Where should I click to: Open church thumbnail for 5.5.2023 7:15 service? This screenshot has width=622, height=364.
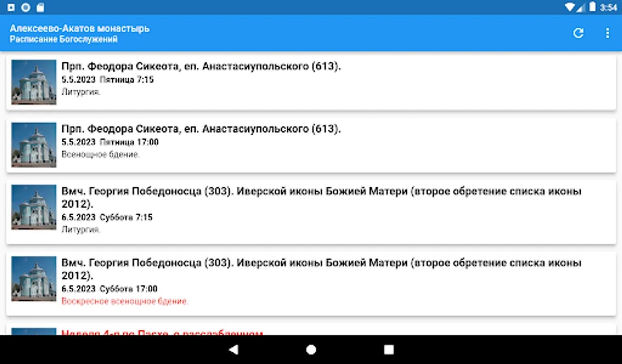pos(34,82)
